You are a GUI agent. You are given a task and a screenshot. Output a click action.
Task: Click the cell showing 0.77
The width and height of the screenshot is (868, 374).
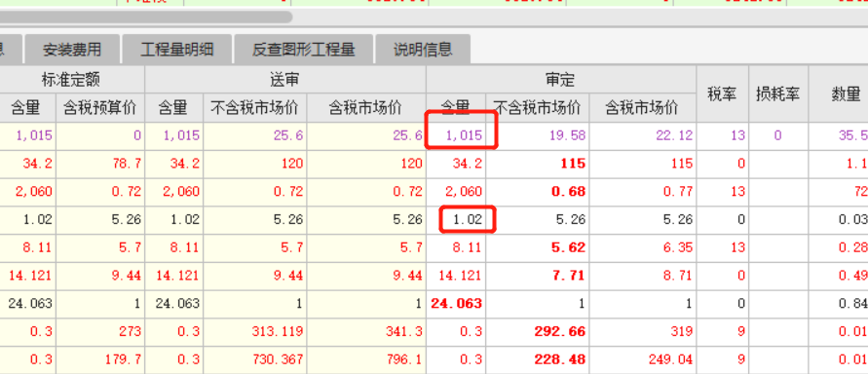point(643,192)
